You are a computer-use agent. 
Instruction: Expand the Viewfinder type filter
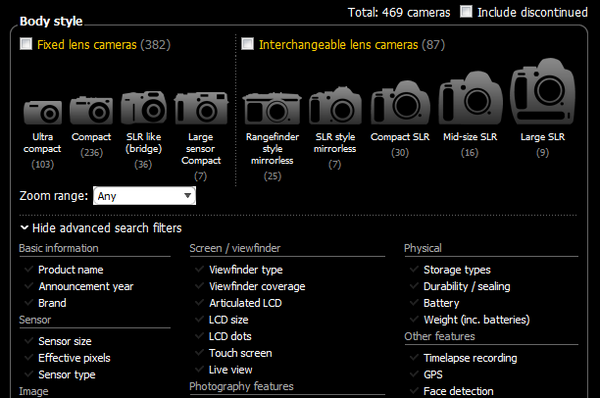(x=246, y=270)
